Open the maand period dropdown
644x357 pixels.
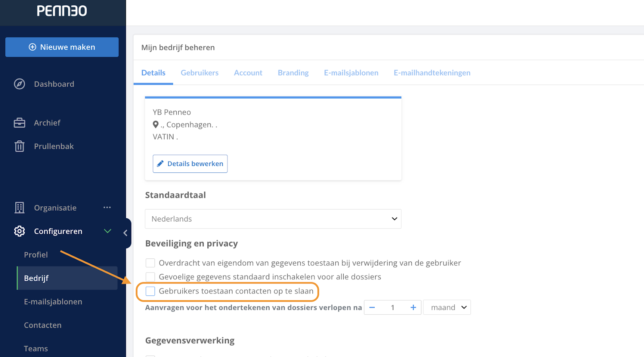(447, 307)
